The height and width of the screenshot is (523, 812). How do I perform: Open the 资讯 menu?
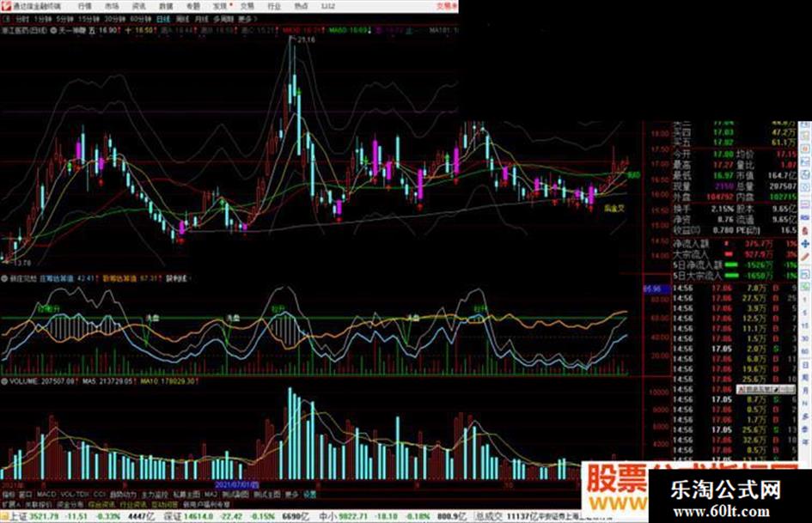coord(139,6)
